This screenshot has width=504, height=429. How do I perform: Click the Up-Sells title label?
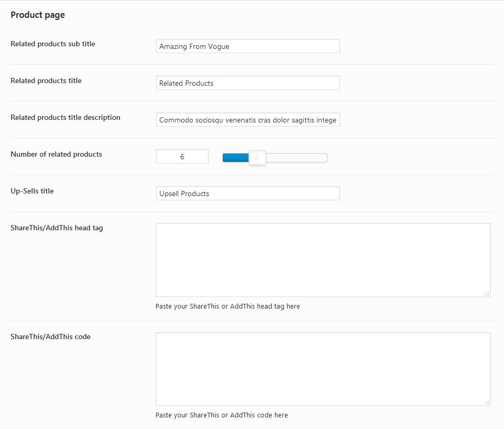[32, 191]
